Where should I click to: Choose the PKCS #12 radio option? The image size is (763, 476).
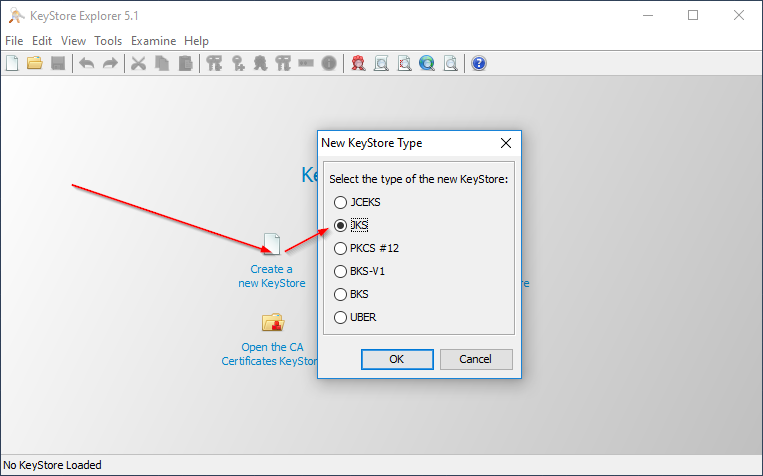[x=340, y=248]
